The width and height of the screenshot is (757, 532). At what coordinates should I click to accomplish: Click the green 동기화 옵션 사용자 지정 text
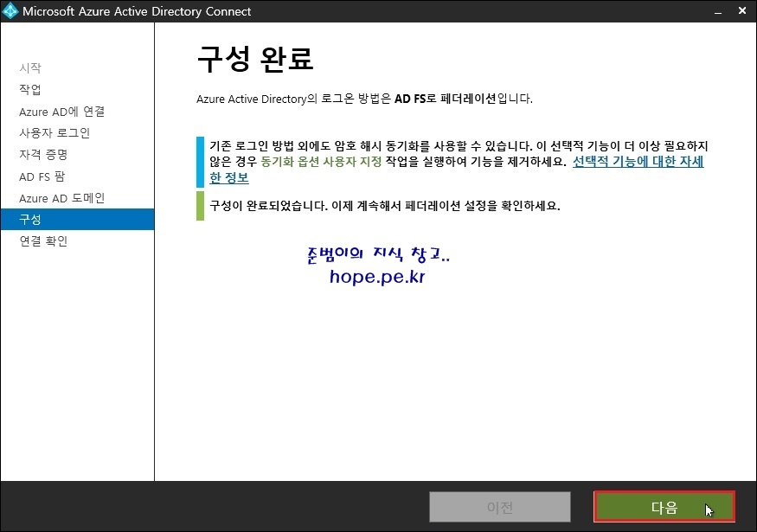click(321, 162)
